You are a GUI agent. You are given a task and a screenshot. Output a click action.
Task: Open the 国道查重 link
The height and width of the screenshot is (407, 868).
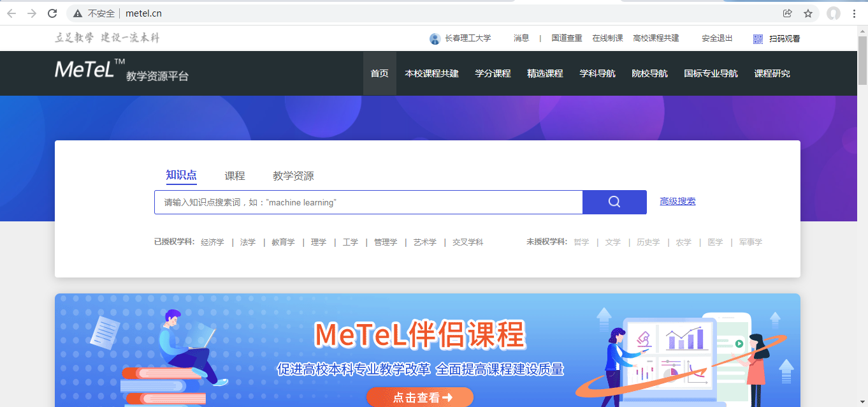(567, 38)
